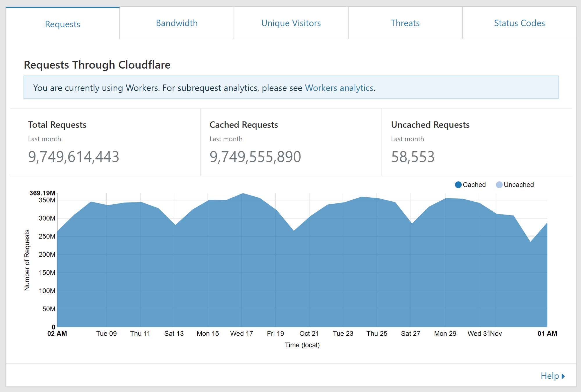Click the Help link
581x392 pixels.
549,376
